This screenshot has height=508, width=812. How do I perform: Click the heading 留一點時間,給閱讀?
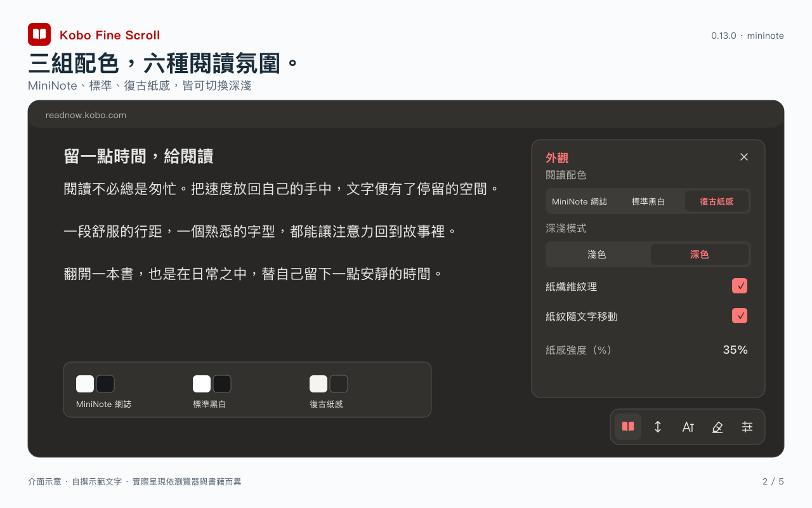[138, 156]
